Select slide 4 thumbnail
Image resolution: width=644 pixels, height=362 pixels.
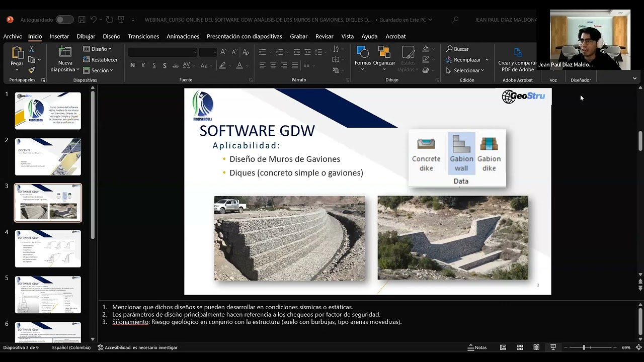pyautogui.click(x=48, y=249)
